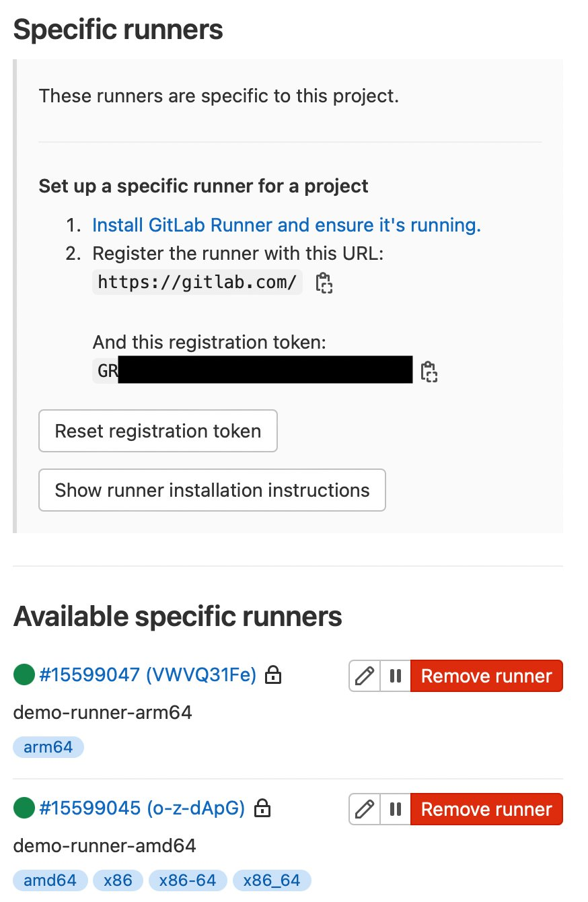Screen dimensions: 588x902
Task: Edit runner #15599045 with the pencil icon
Action: [363, 809]
